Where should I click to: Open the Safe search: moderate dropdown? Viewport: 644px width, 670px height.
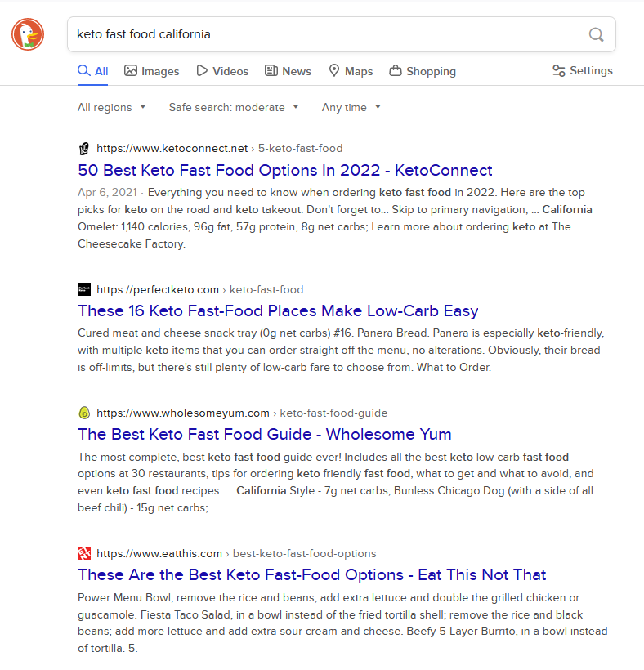click(x=234, y=107)
